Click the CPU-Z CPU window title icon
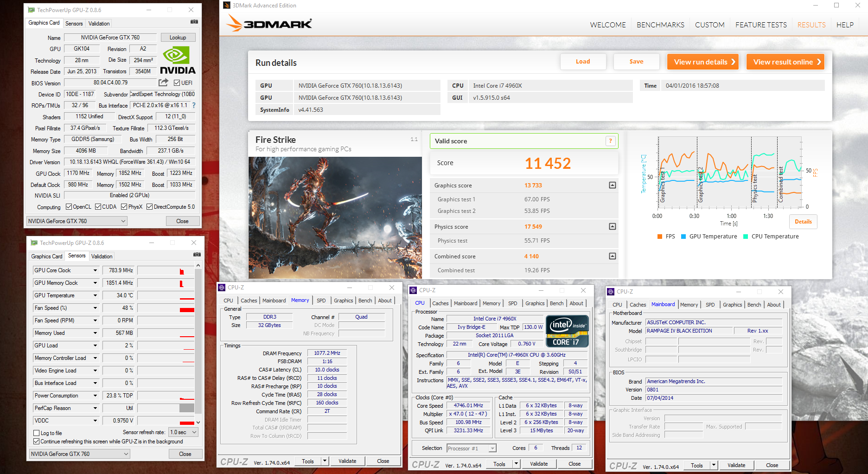The image size is (868, 474). 413,290
